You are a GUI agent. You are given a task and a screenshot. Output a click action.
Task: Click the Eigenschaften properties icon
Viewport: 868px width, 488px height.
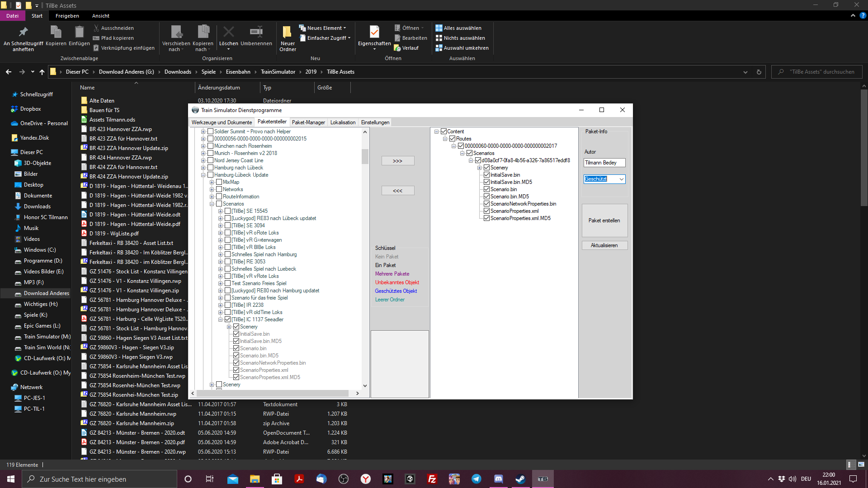click(374, 33)
